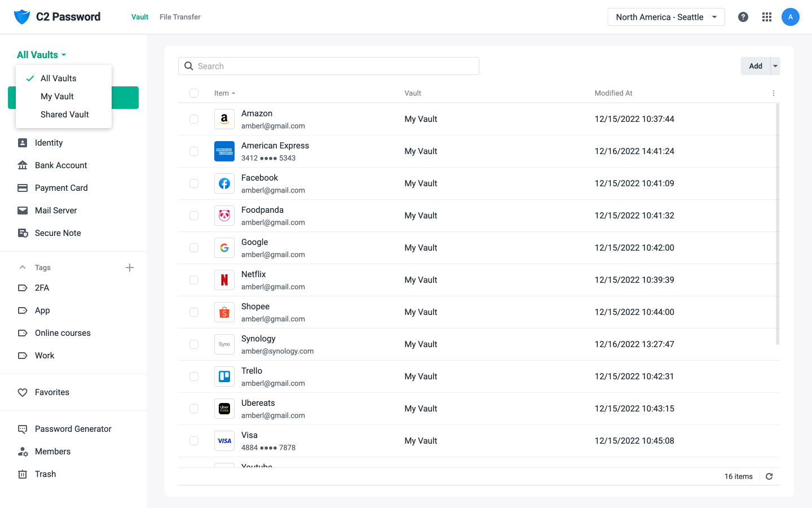Open the Trash
The height and width of the screenshot is (508, 812).
(46, 474)
